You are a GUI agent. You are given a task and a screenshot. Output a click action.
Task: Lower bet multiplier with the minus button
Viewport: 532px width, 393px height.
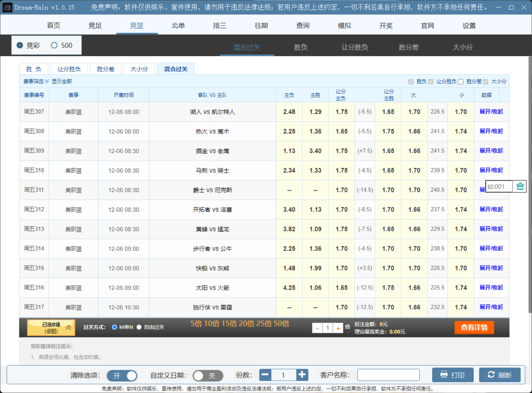click(x=317, y=328)
